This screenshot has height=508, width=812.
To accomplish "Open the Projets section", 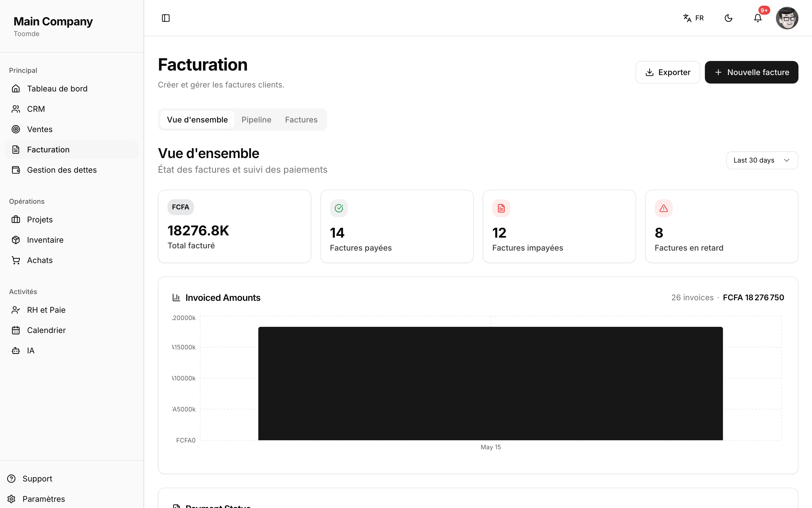I will click(71, 220).
